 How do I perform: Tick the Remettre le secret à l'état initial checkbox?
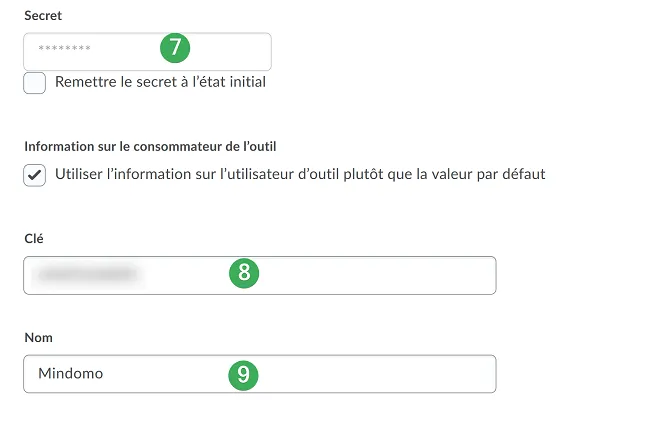pos(34,83)
